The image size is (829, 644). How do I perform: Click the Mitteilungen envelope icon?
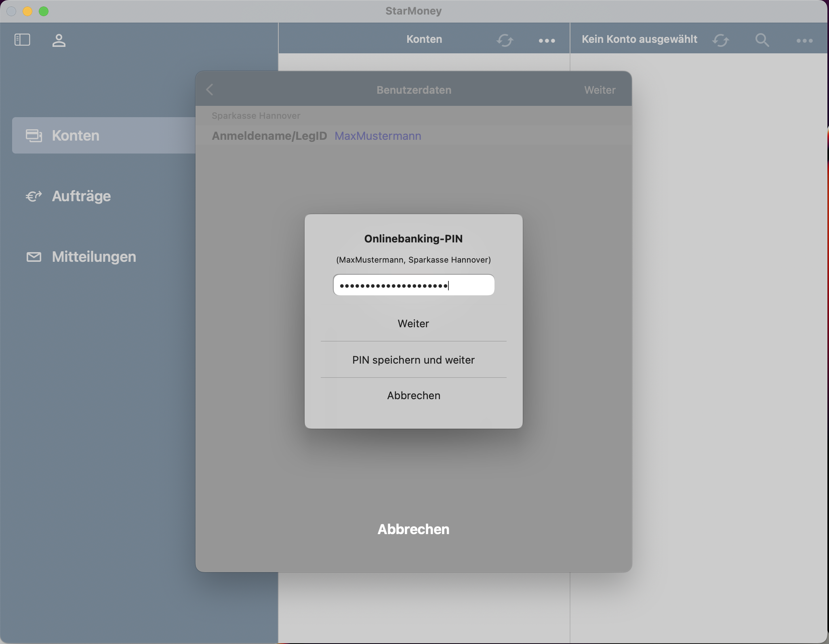(x=34, y=257)
